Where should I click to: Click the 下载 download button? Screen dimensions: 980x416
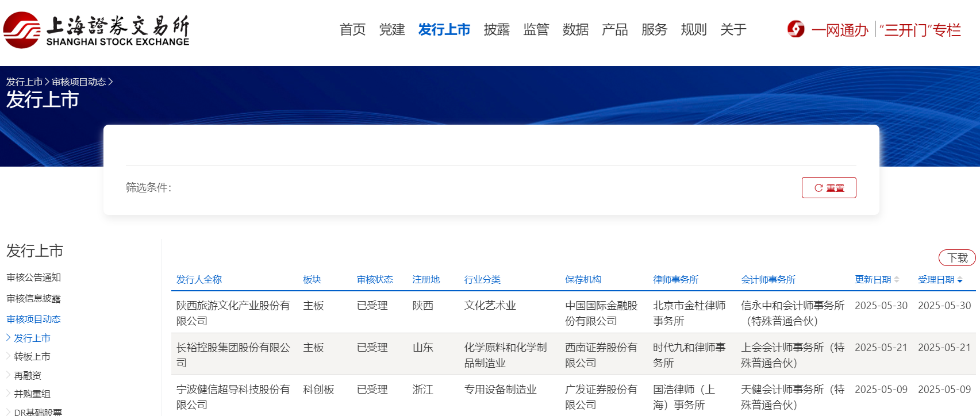956,258
